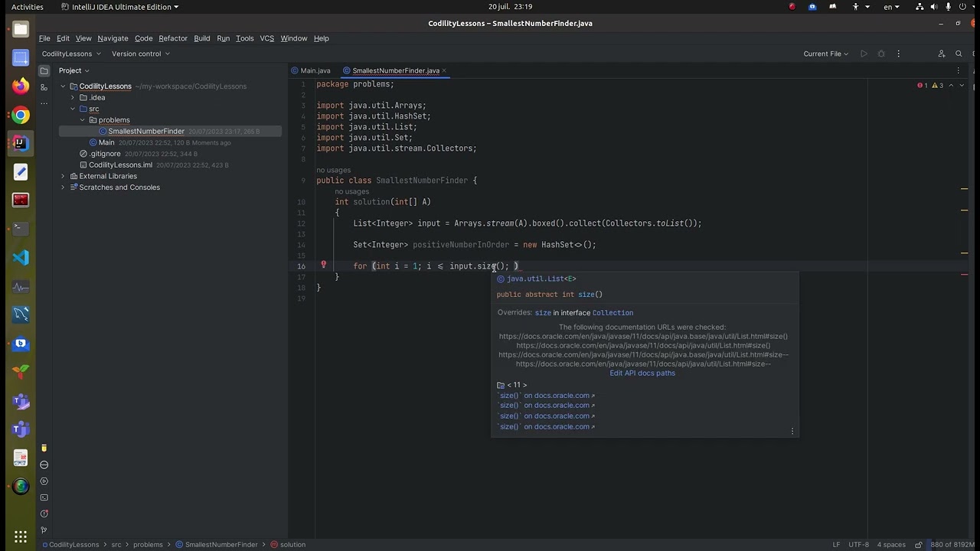Expand External Libraries node
This screenshot has height=551, width=980.
coord(63,176)
